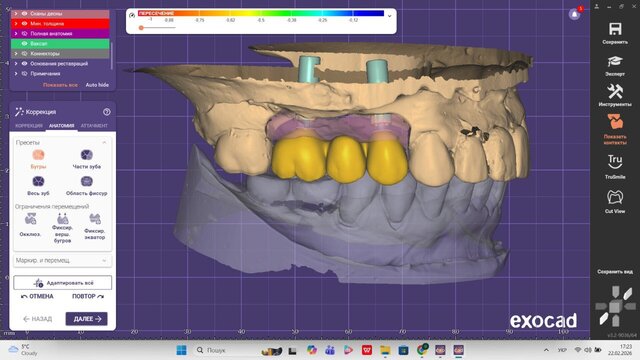
Task: Activate the Cut View icon
Action: [x=615, y=198]
